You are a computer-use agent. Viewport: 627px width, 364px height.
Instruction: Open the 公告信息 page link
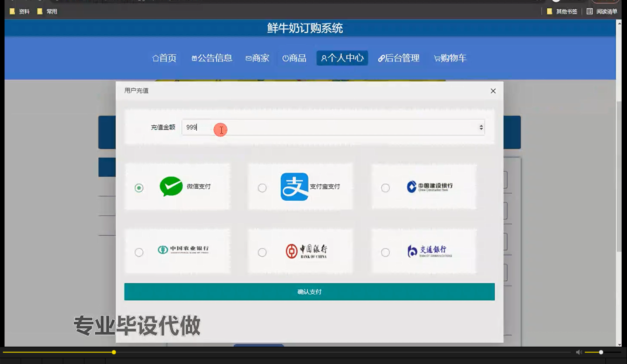coord(212,58)
